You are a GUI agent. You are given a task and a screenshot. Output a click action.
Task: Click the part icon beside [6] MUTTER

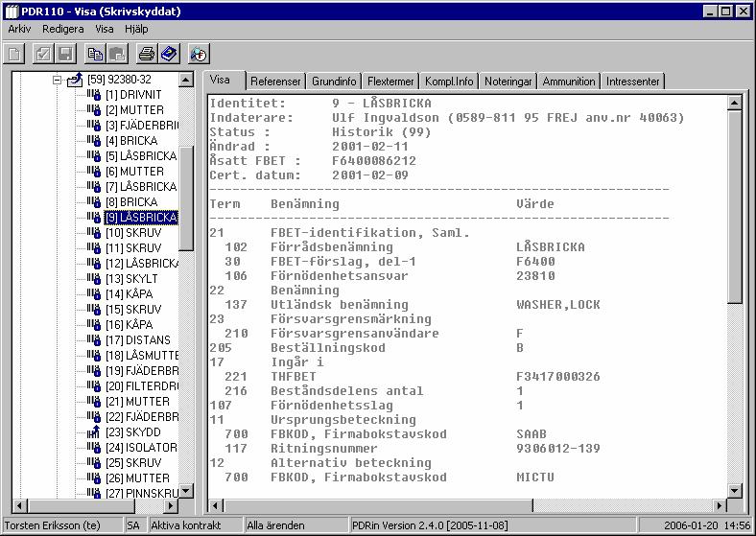point(93,171)
